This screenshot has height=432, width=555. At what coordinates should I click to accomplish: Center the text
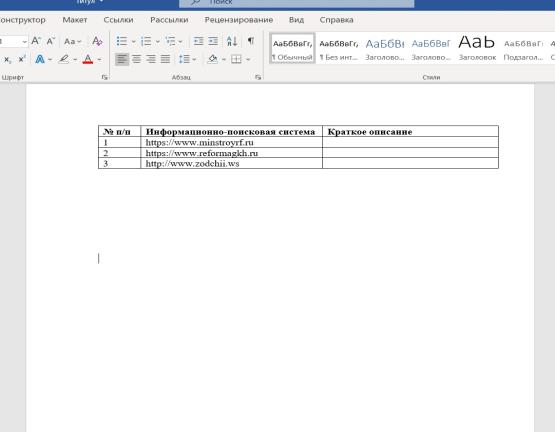point(137,59)
